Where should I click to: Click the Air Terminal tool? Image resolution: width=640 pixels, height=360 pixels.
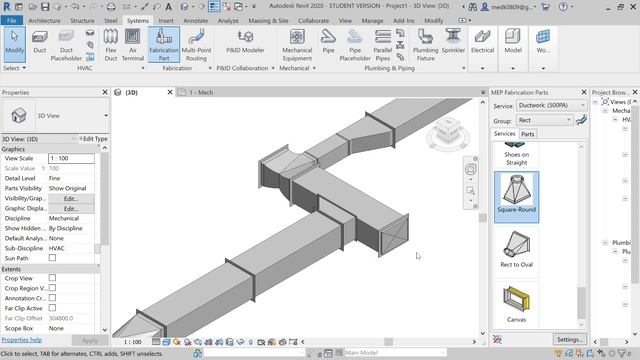[x=133, y=45]
